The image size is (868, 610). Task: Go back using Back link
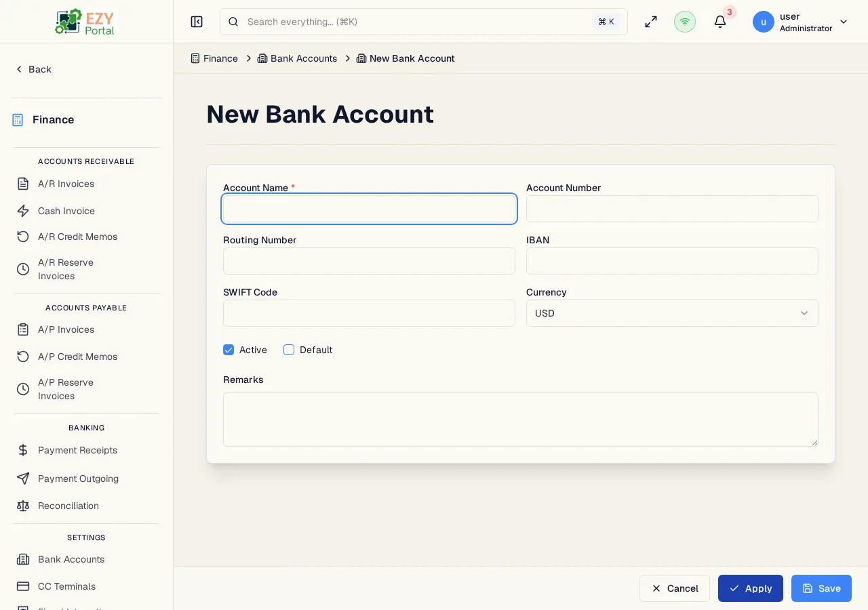coord(33,69)
